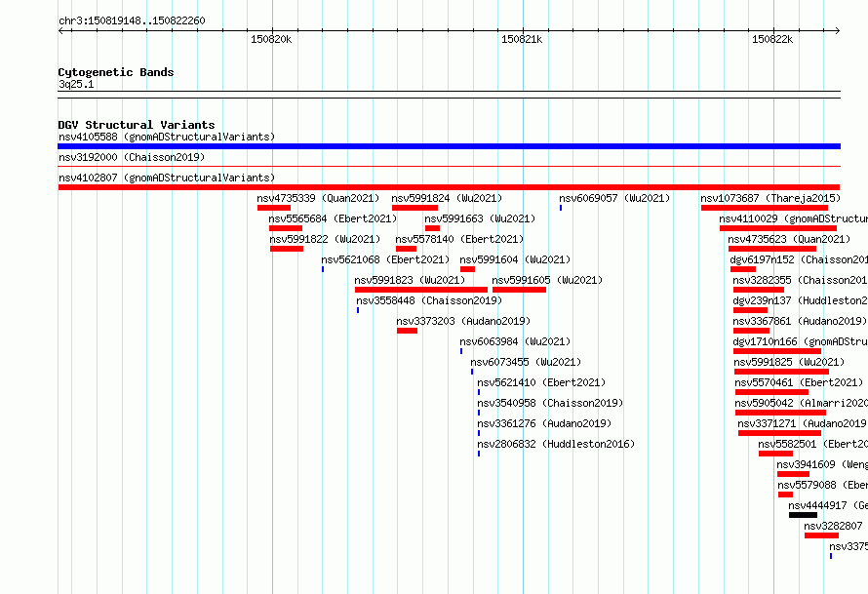Screen dimensions: 868x594
Task: Click nsv3941609 variant label
Action: pos(822,464)
